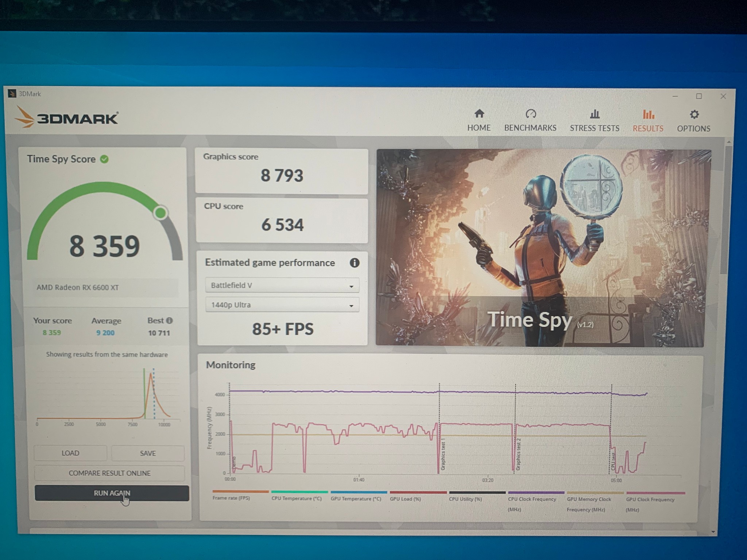Click COMPARE RESULT ONLINE
The height and width of the screenshot is (560, 747).
[x=109, y=473]
